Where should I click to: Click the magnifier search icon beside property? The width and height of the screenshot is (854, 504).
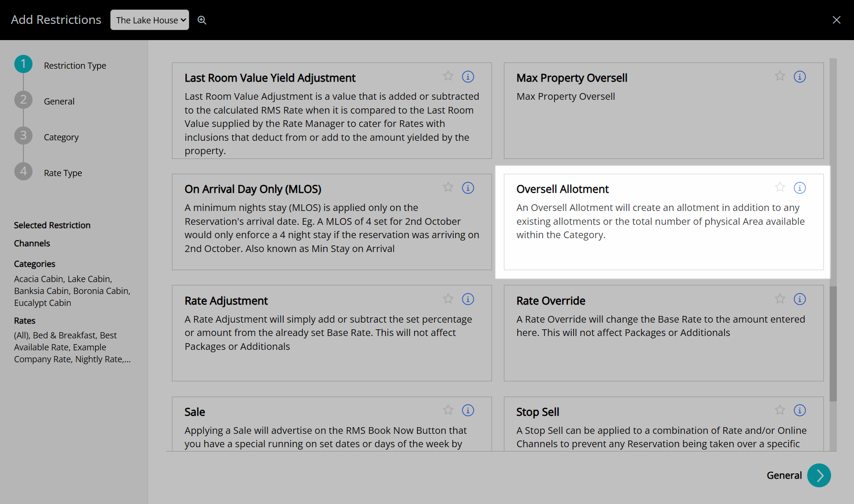[x=202, y=20]
